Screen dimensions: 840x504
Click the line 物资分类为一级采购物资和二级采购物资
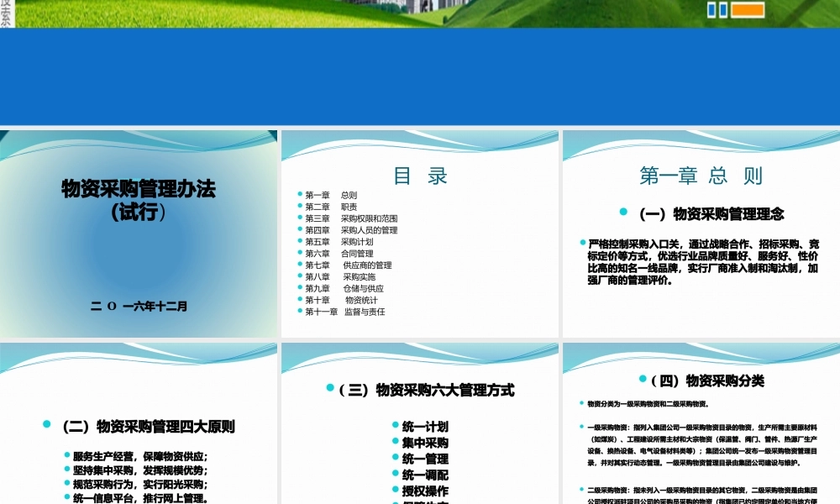point(648,404)
